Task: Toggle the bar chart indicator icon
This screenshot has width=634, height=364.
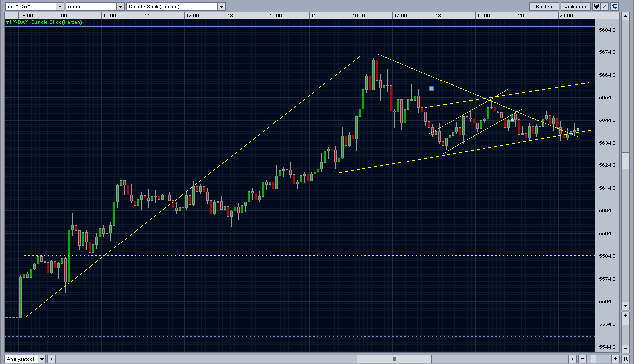Action: tap(597, 7)
